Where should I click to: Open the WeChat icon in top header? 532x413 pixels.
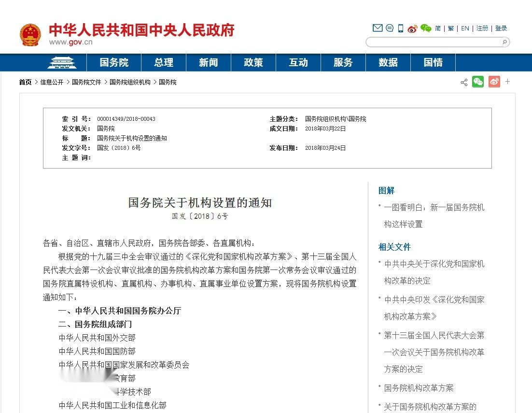(425, 28)
